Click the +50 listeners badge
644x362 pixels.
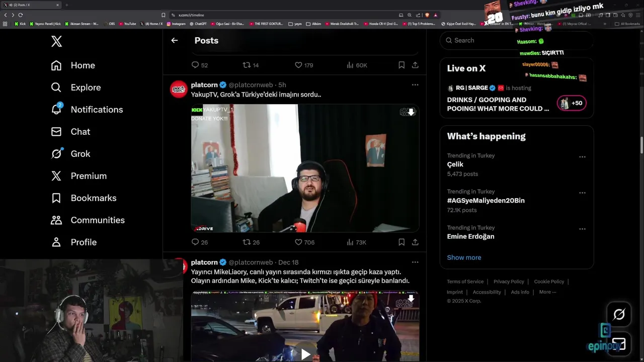(x=572, y=103)
